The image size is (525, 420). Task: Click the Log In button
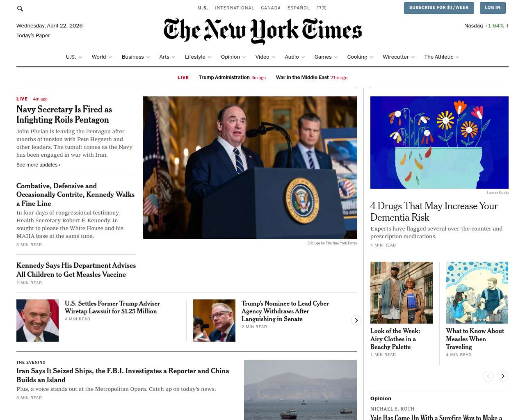[x=492, y=8]
